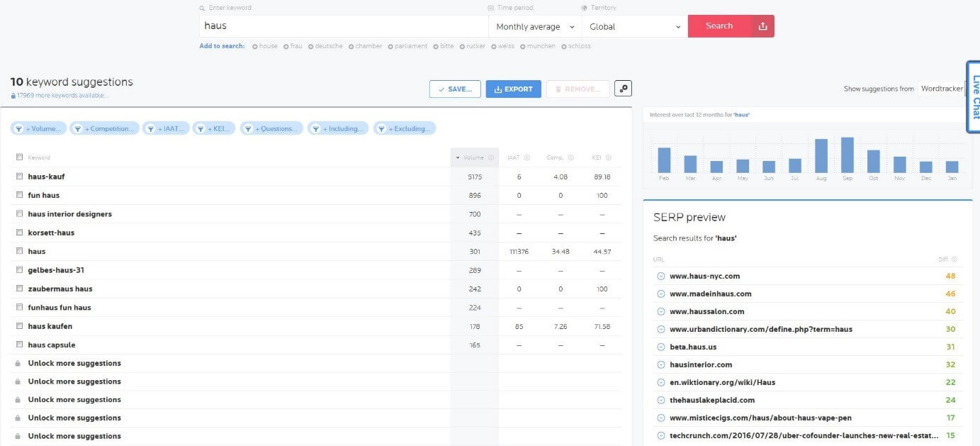Add 'schloss' to search plus icon

(564, 46)
